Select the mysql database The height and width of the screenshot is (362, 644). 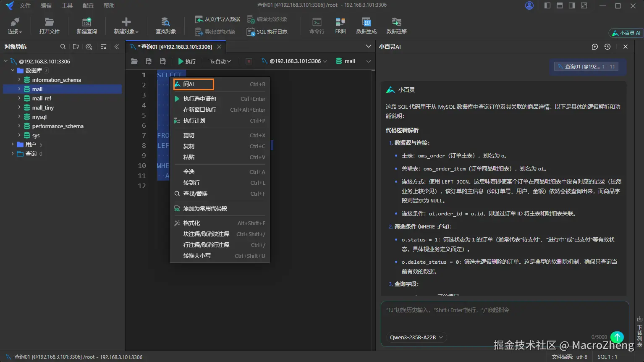39,117
